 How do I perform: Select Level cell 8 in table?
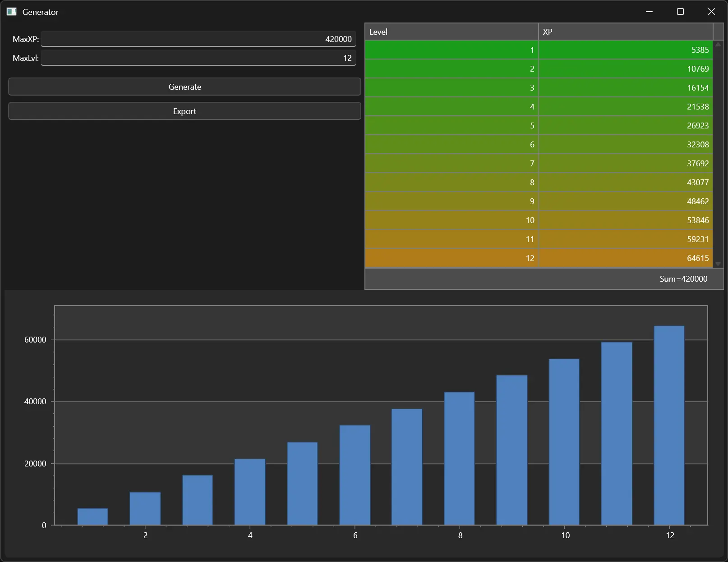tap(452, 183)
